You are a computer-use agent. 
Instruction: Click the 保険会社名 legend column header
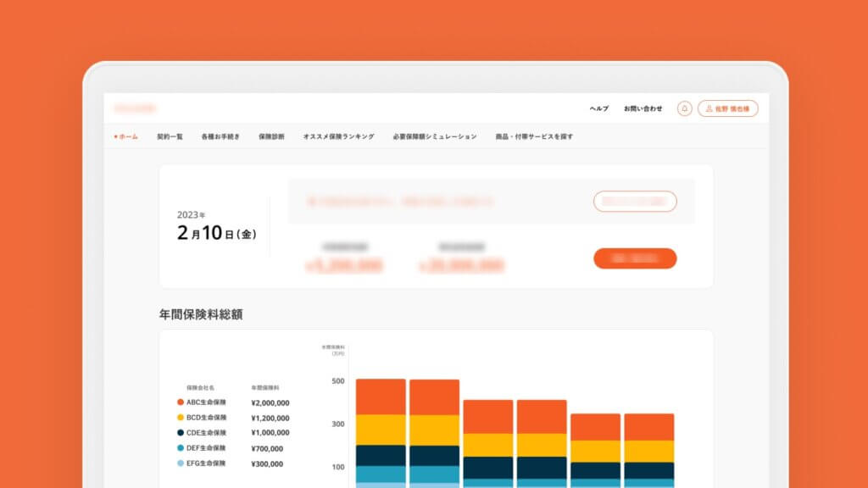coord(200,388)
